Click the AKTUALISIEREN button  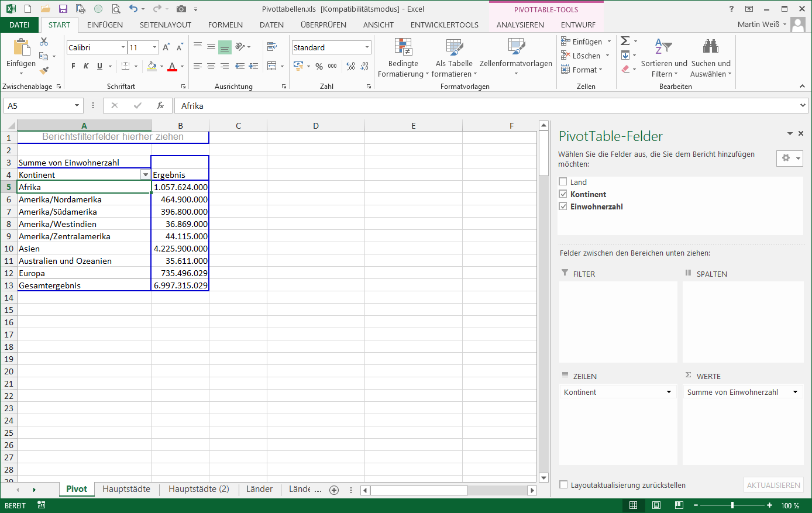[x=773, y=484]
